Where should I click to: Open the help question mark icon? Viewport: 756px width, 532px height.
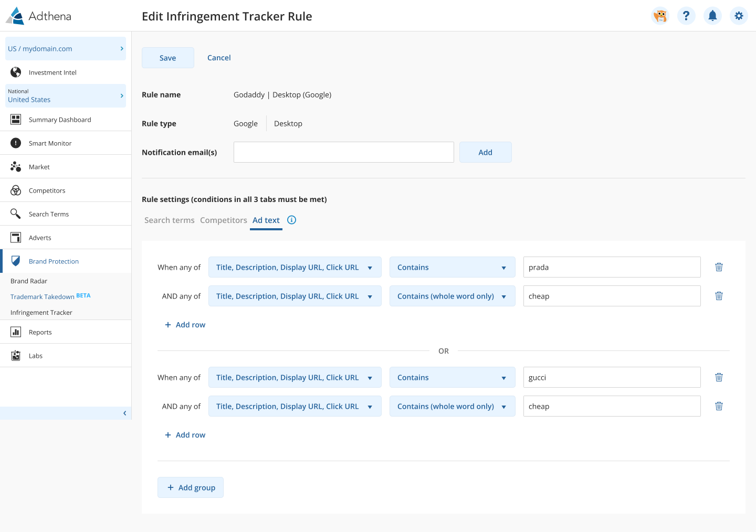[x=686, y=16]
